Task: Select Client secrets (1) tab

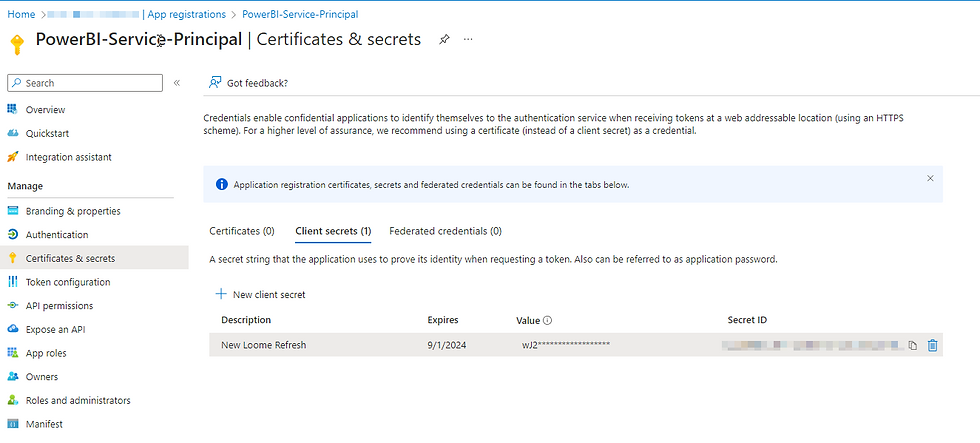Action: tap(333, 231)
